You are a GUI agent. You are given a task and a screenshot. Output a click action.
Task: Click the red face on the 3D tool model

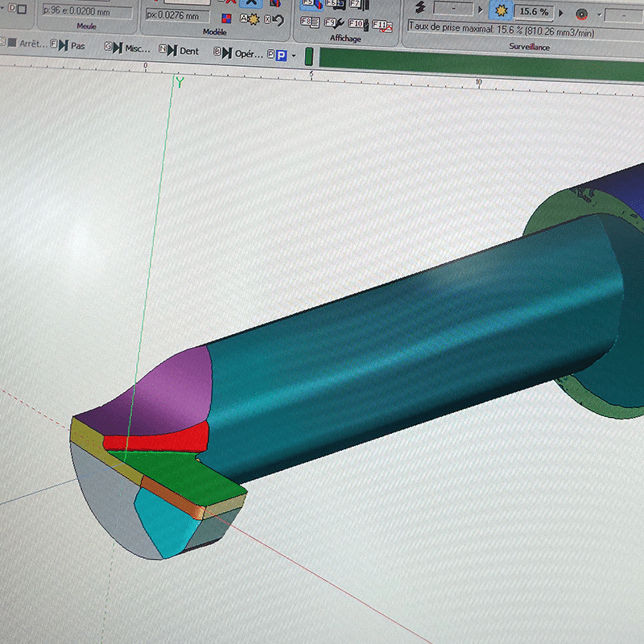point(157,440)
